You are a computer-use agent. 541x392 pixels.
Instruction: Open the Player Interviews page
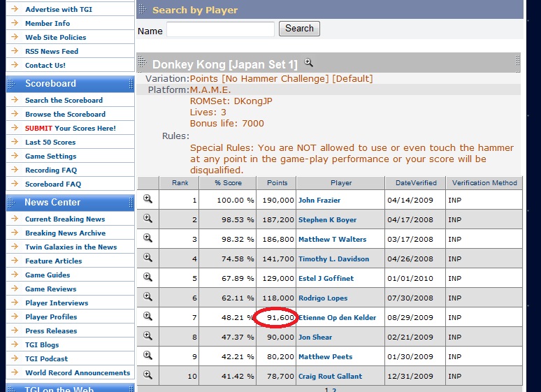pyautogui.click(x=57, y=303)
